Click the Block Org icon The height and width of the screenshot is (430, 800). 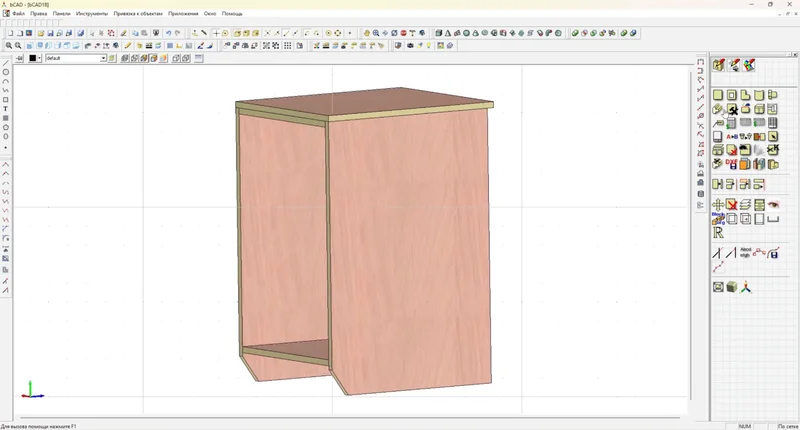[x=718, y=219]
